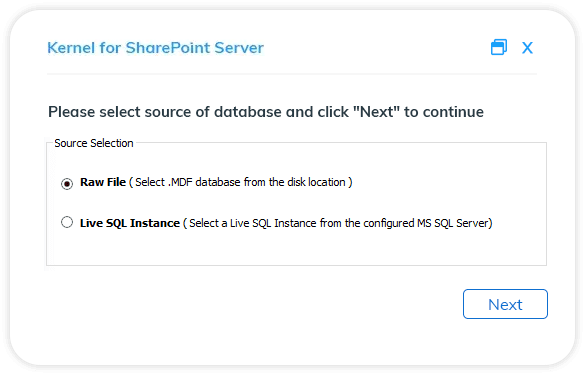
Task: Choose the Live SQL Instance radio button
Action: [x=67, y=222]
